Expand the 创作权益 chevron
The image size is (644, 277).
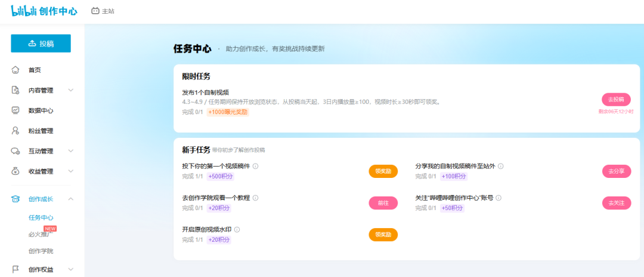pos(70,269)
